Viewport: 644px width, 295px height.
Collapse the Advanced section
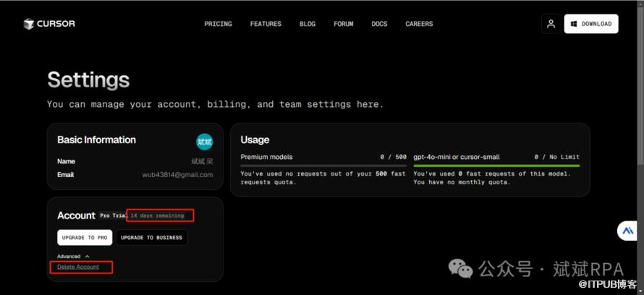click(x=73, y=256)
